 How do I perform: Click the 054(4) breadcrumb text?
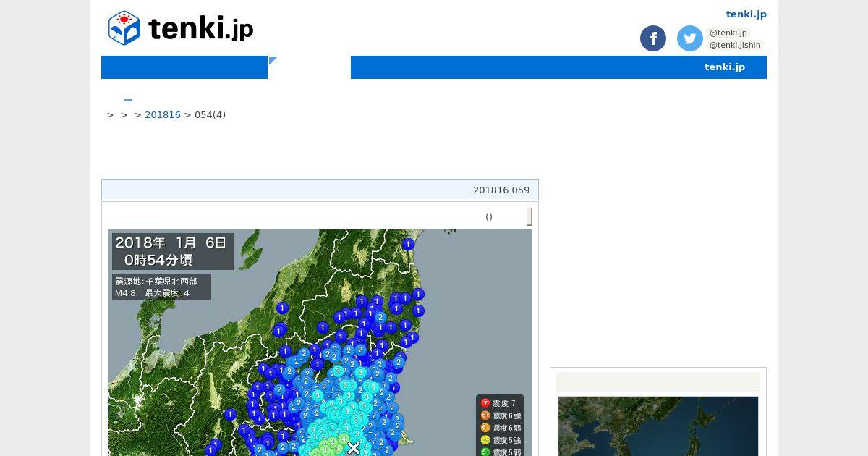210,115
